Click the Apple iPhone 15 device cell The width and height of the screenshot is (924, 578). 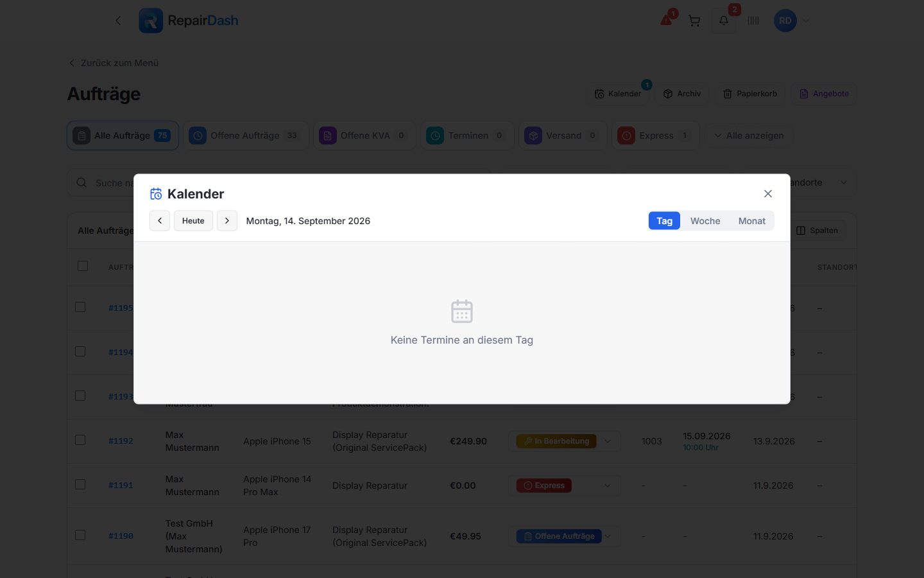277,441
